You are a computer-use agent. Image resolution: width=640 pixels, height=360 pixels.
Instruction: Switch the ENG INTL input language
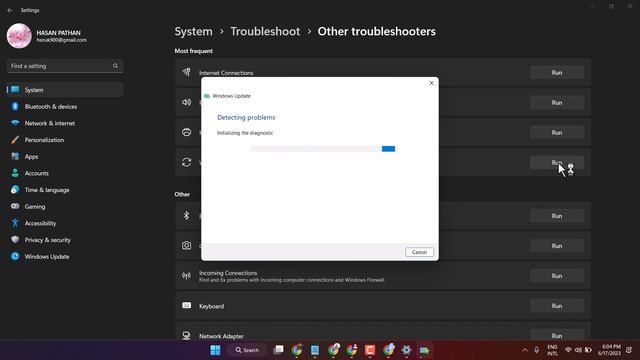(552, 350)
